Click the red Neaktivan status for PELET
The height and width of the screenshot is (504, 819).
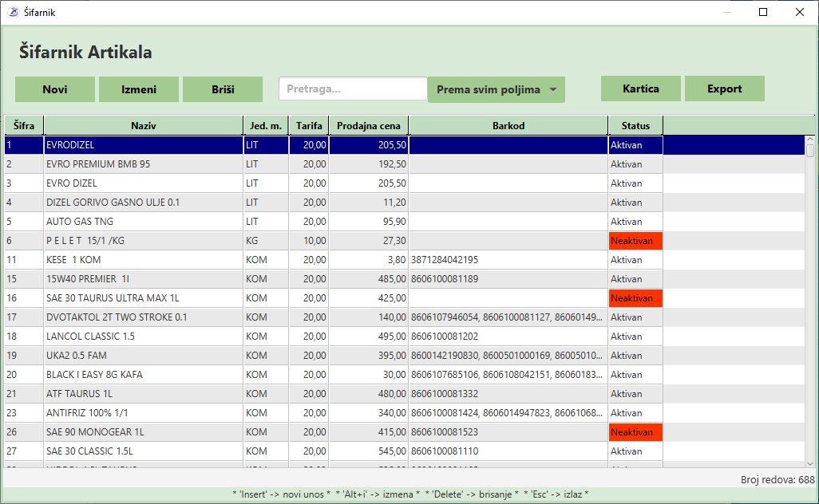pyautogui.click(x=635, y=241)
